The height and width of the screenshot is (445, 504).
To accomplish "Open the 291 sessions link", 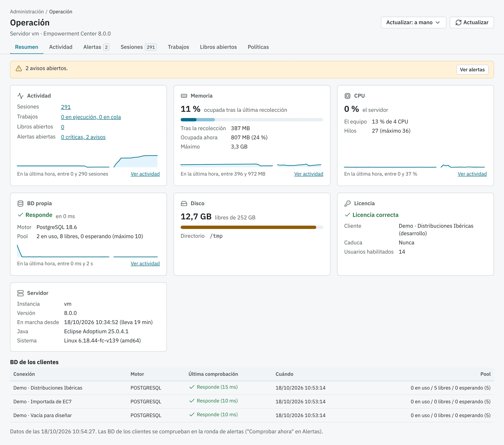I will pyautogui.click(x=66, y=107).
